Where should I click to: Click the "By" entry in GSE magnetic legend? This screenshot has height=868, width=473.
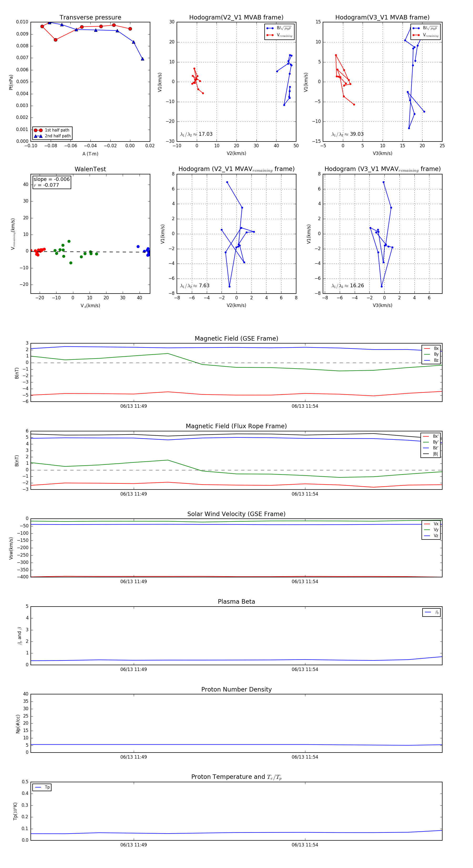[431, 355]
